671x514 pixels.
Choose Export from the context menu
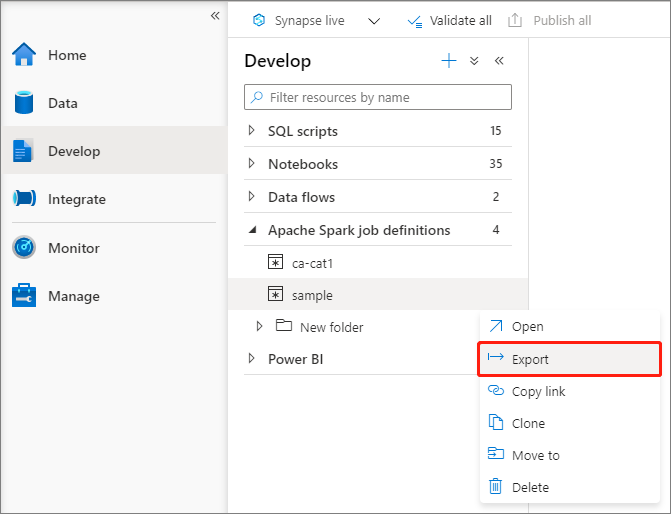tap(530, 359)
